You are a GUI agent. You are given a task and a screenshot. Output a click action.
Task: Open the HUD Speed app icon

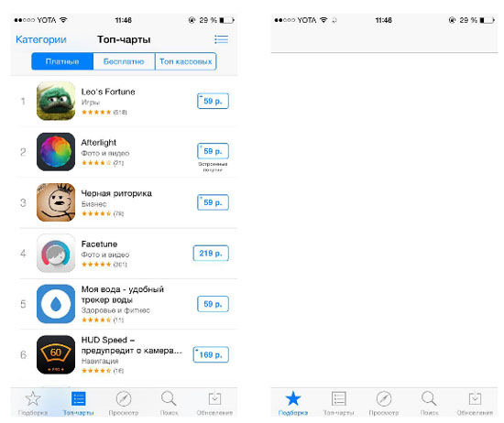(56, 354)
